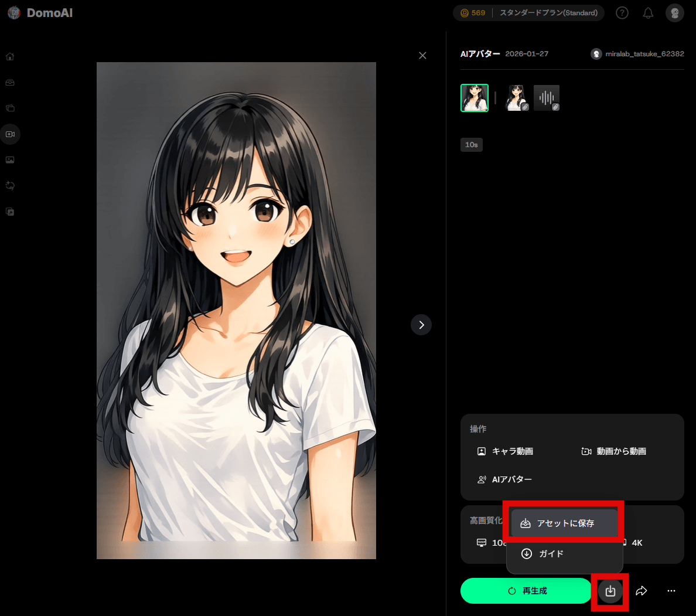Viewport: 696px width, 616px height.
Task: Click the キャラ動画 action
Action: pyautogui.click(x=506, y=451)
